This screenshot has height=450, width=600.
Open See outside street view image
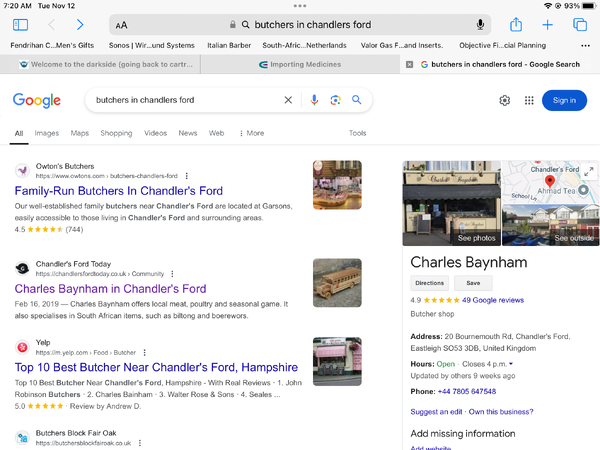tap(551, 225)
